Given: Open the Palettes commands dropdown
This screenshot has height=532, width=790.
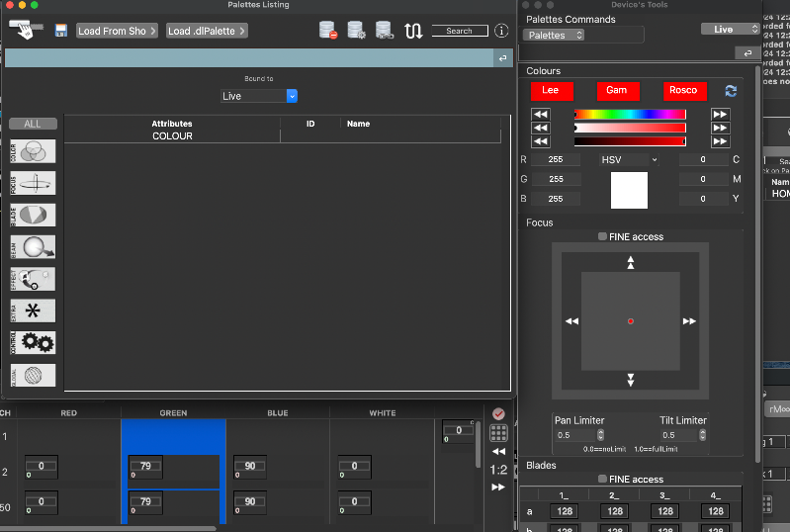Looking at the screenshot, I should point(554,35).
